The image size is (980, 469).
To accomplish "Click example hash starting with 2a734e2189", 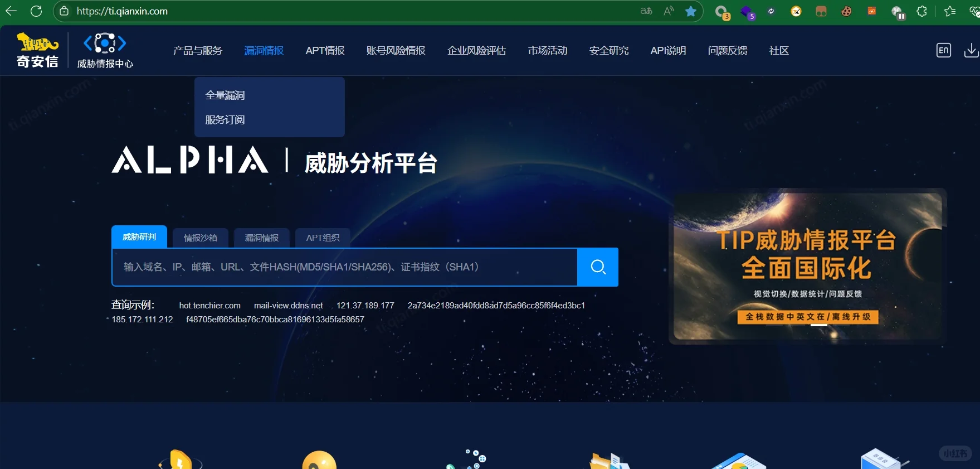I will pos(496,306).
